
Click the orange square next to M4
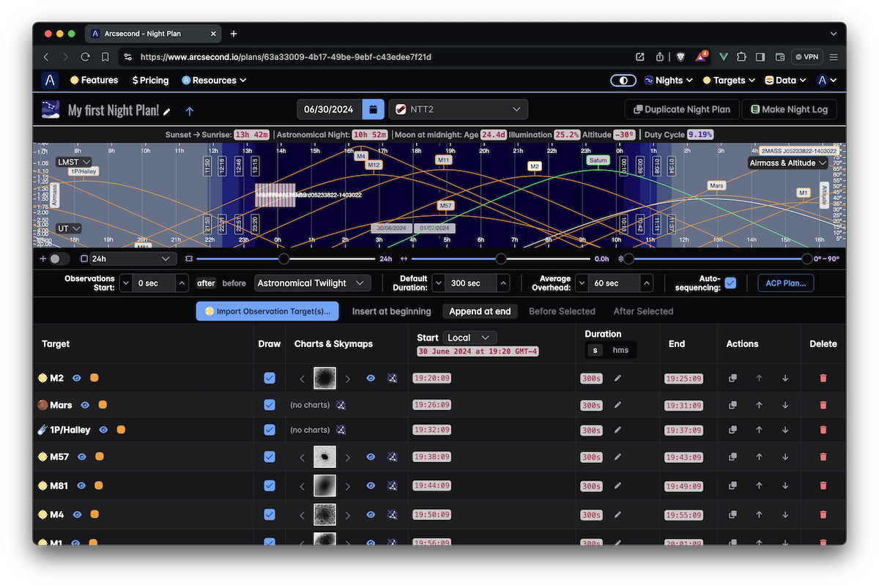tap(94, 514)
